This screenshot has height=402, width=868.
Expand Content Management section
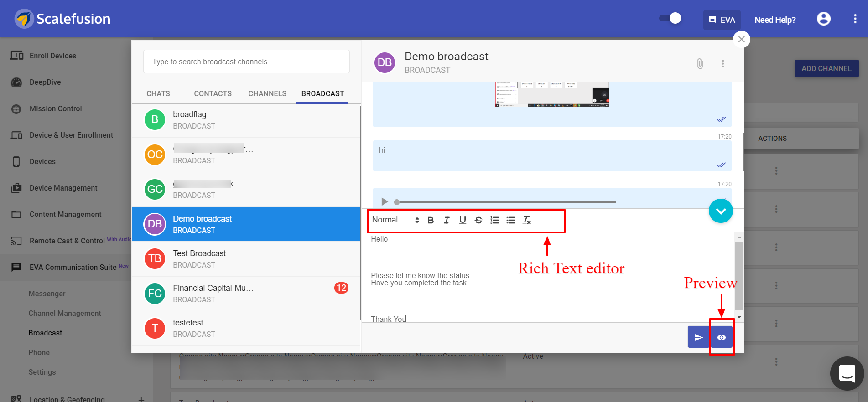[x=65, y=214]
